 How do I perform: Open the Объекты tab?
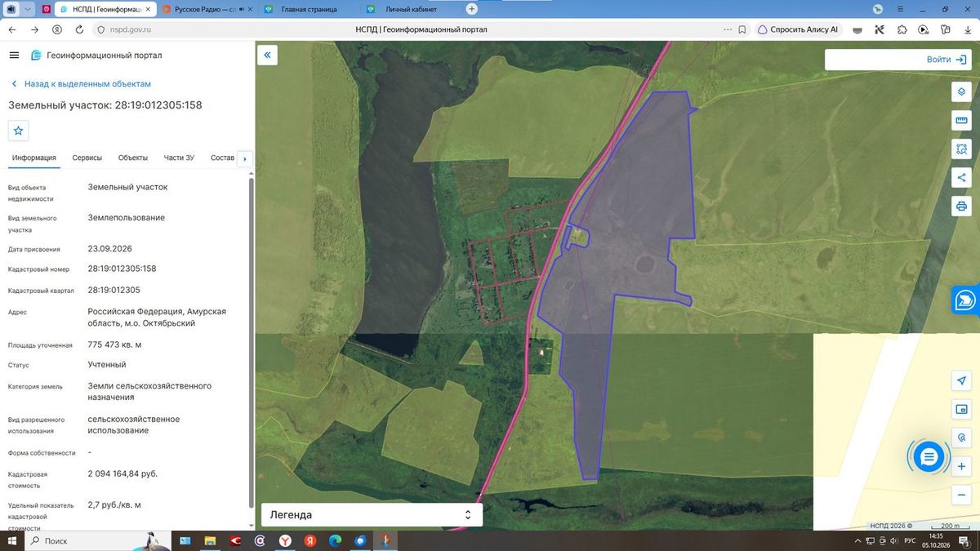pos(133,158)
